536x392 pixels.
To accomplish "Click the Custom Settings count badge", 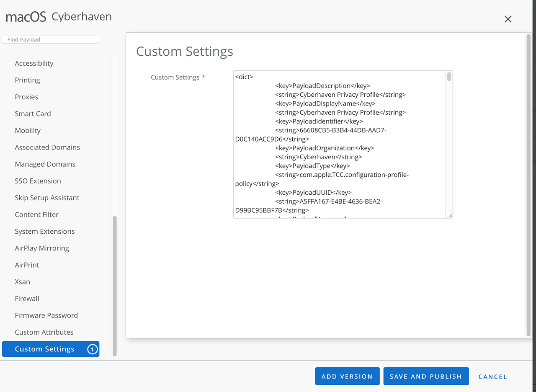I will 92,349.
